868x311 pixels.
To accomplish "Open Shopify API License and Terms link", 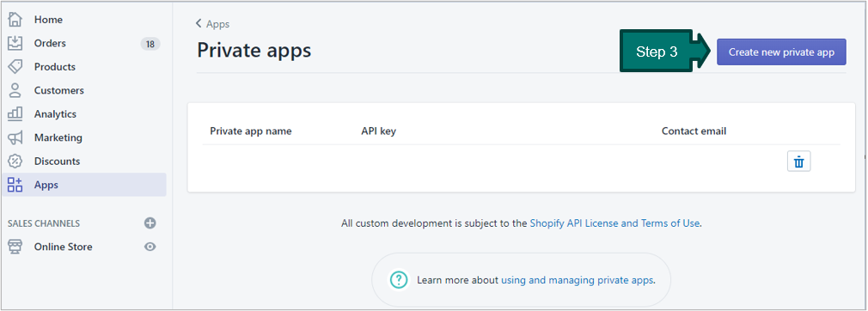I will 614,223.
